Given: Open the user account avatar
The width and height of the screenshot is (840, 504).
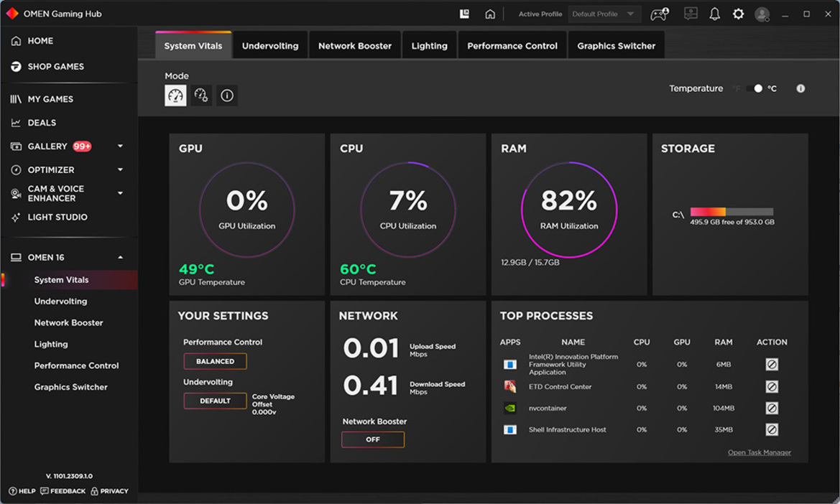Looking at the screenshot, I should [x=762, y=14].
